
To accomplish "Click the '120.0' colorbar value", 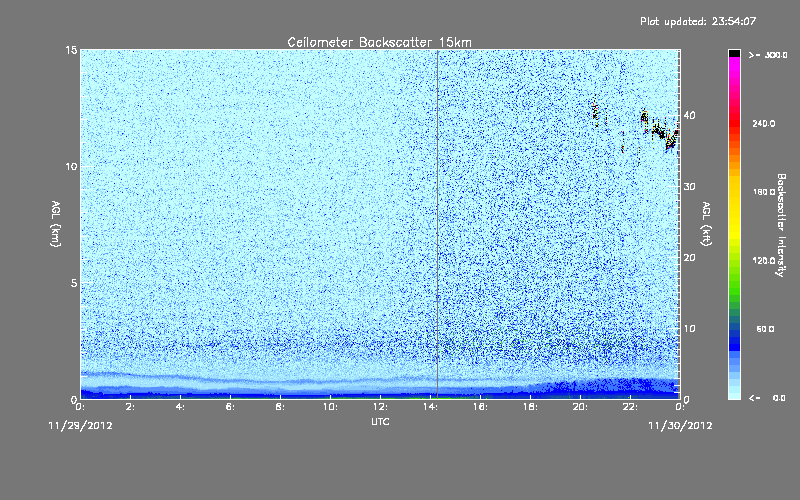I will [764, 260].
